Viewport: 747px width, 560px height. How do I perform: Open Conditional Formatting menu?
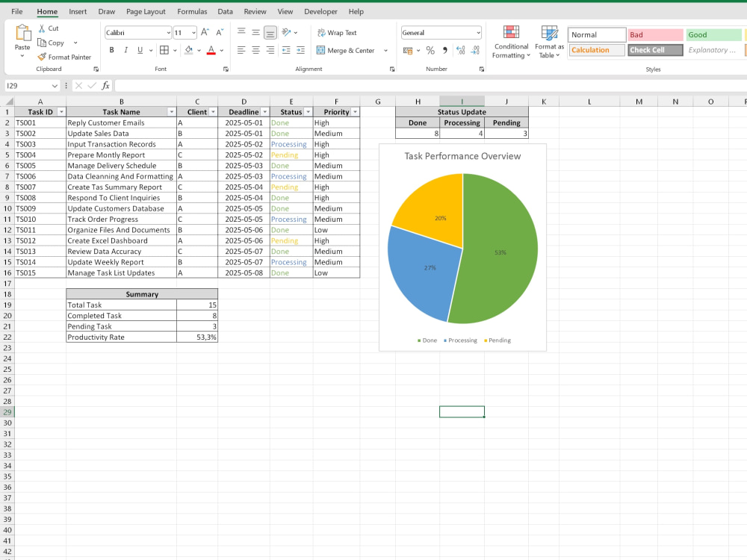click(511, 43)
